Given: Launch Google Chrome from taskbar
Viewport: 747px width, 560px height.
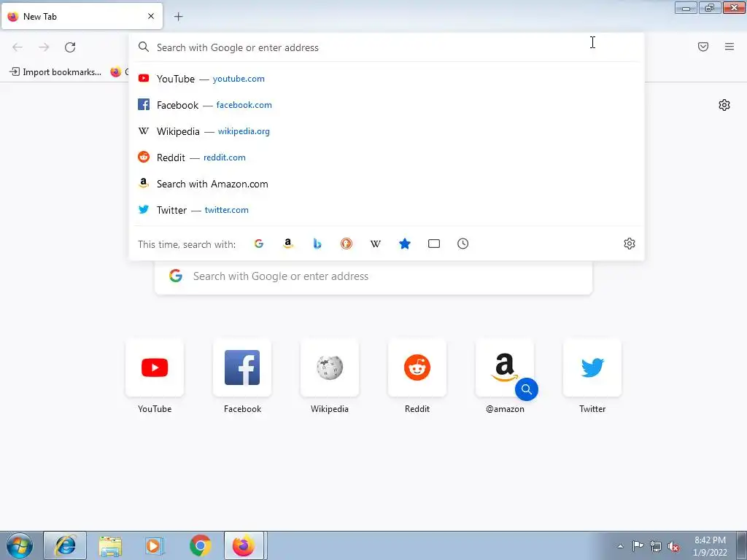Looking at the screenshot, I should [200, 545].
